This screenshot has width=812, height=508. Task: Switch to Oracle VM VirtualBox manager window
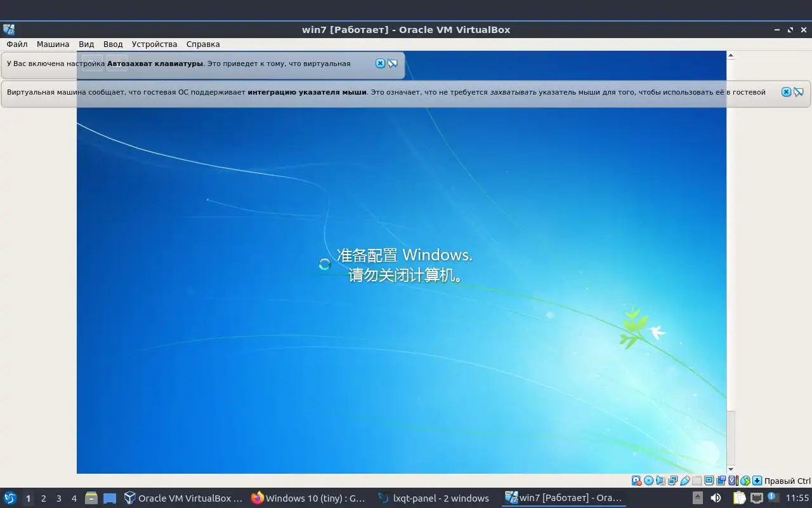[x=183, y=498]
